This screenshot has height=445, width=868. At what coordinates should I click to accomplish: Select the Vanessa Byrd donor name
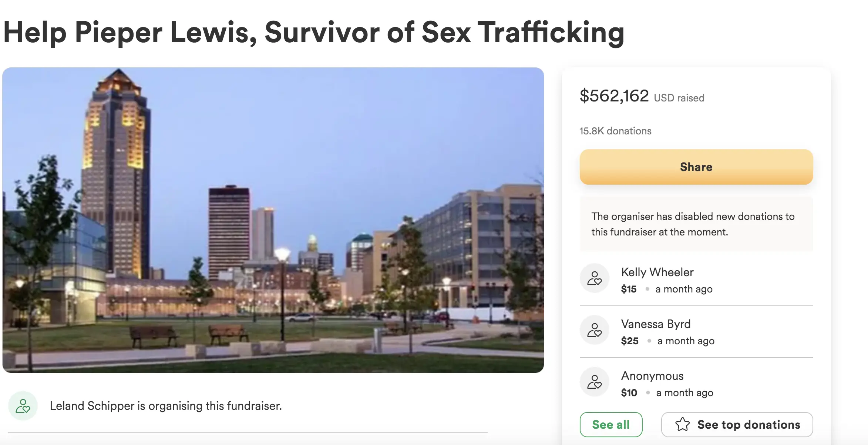tap(656, 324)
